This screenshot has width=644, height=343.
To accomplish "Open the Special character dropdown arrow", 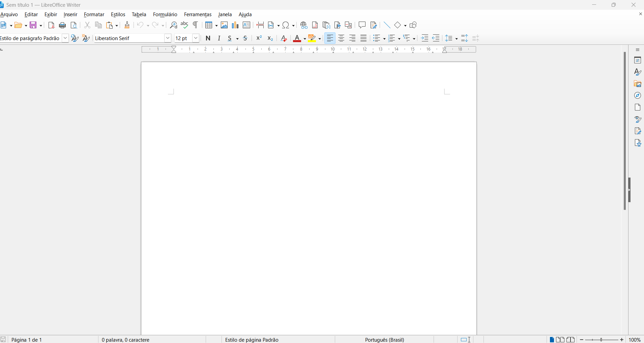I will [293, 26].
